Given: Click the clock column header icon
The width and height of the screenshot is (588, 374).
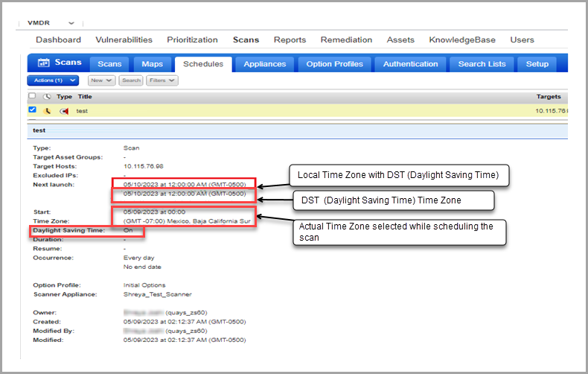Looking at the screenshot, I should 48,97.
